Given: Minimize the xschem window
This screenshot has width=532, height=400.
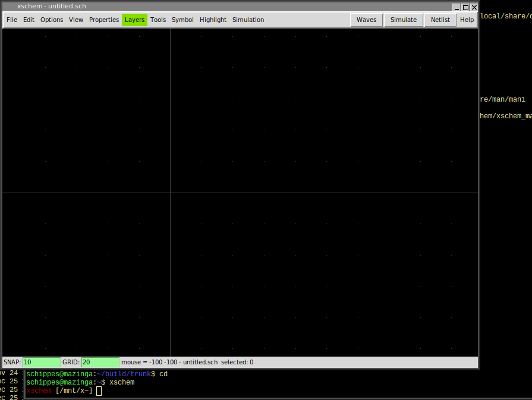Looking at the screenshot, I should pyautogui.click(x=457, y=7).
